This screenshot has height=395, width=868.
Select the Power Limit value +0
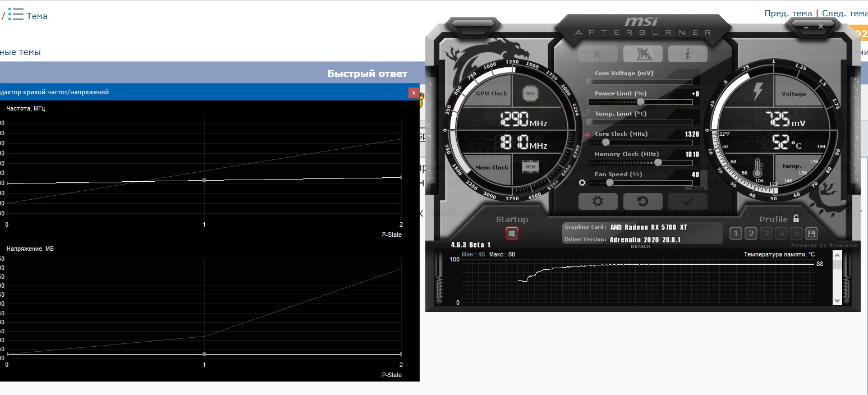[695, 94]
